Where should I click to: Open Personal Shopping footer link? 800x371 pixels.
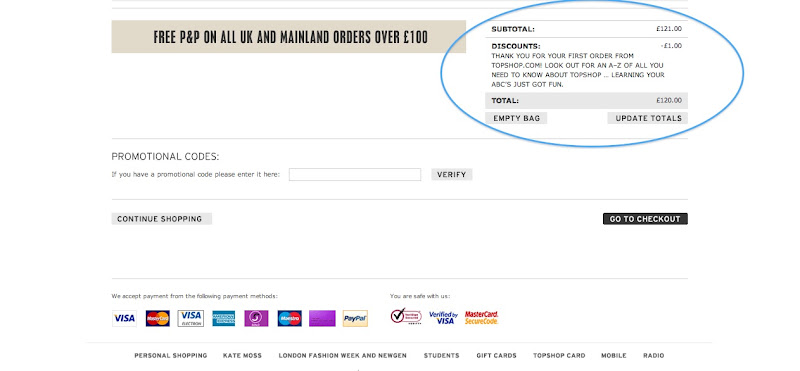point(171,356)
